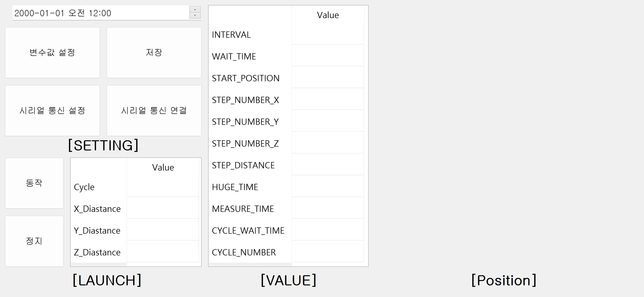Click the 변수값 설정 button
The image size is (644, 297).
point(52,52)
